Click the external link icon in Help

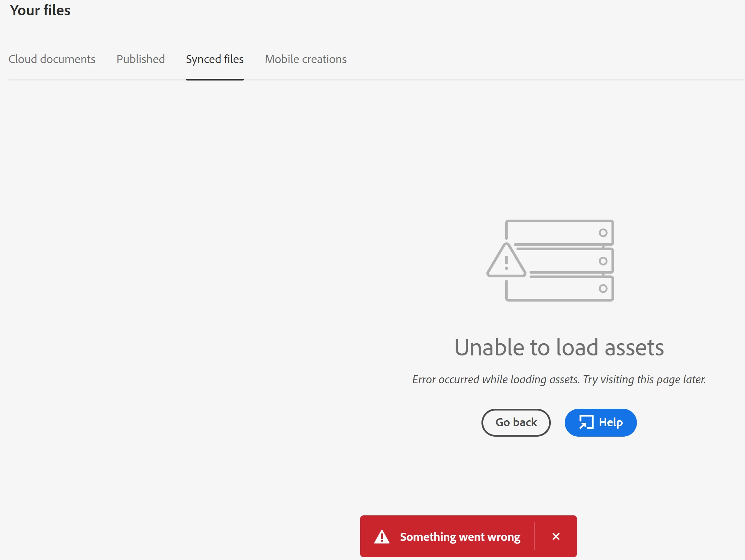point(586,422)
